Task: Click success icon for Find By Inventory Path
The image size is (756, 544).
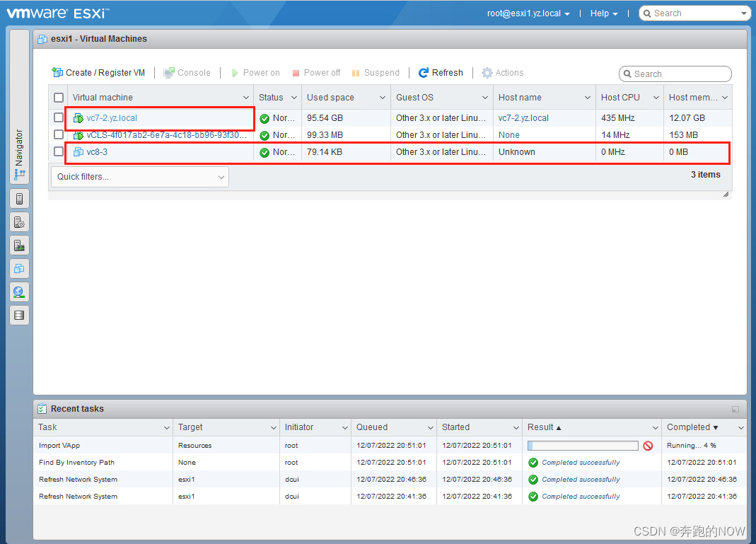Action: [533, 463]
